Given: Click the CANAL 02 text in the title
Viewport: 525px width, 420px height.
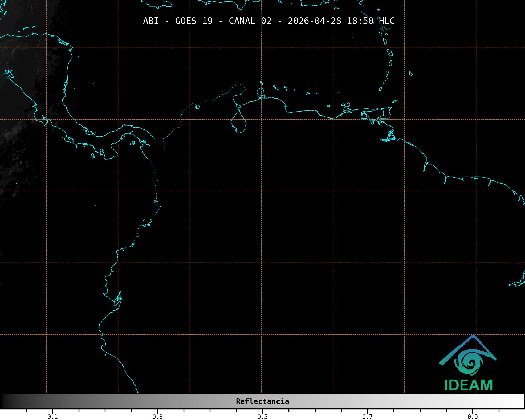Looking at the screenshot, I should 250,21.
